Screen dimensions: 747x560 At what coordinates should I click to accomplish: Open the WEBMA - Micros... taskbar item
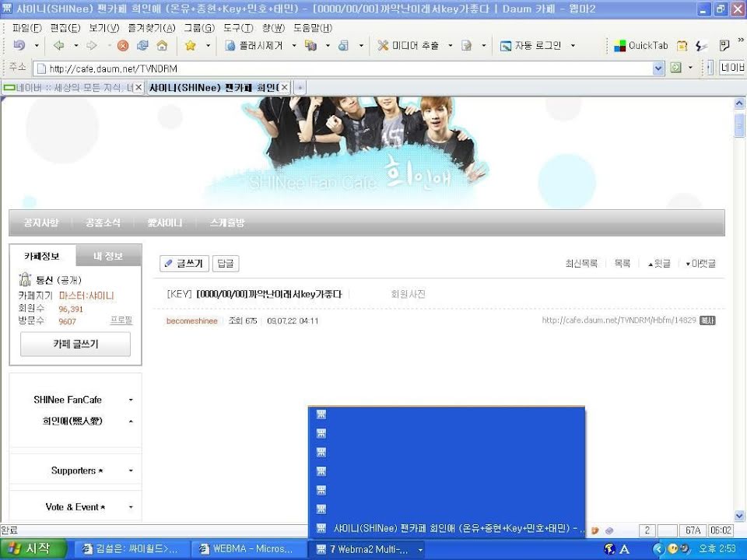(x=247, y=549)
